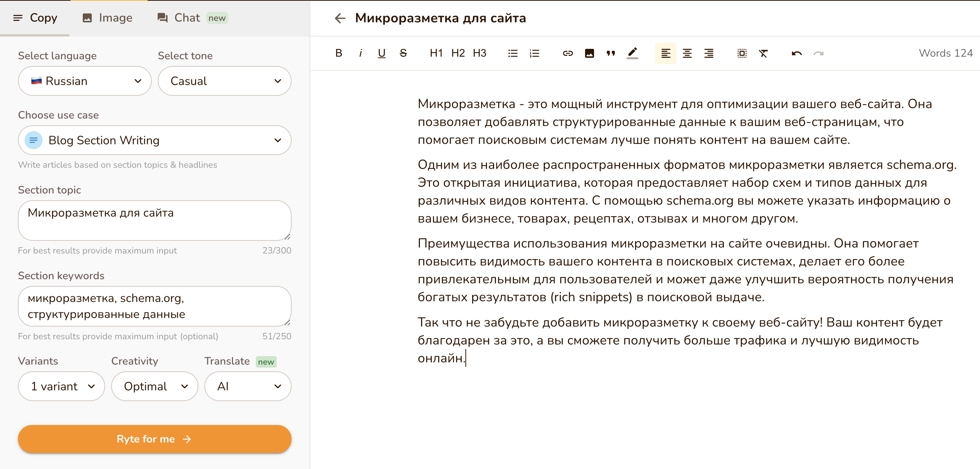The height and width of the screenshot is (469, 980).
Task: Insert an image into the document
Action: [x=589, y=53]
